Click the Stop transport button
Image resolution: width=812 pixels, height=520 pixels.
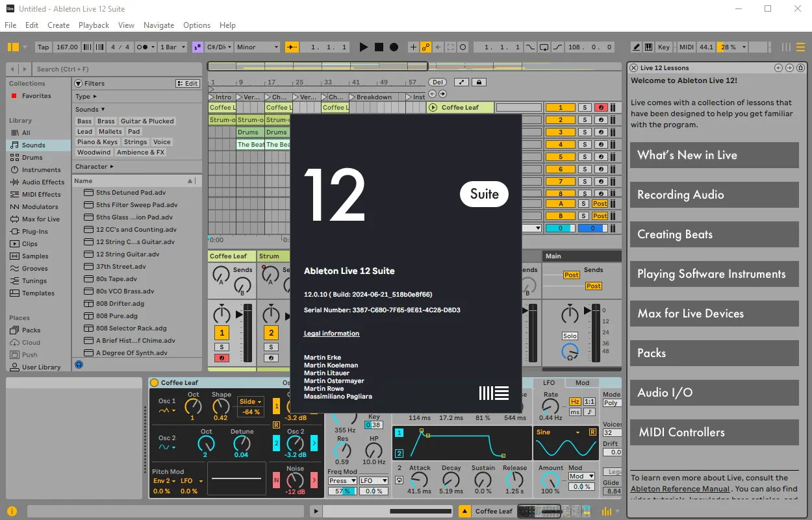[x=379, y=47]
